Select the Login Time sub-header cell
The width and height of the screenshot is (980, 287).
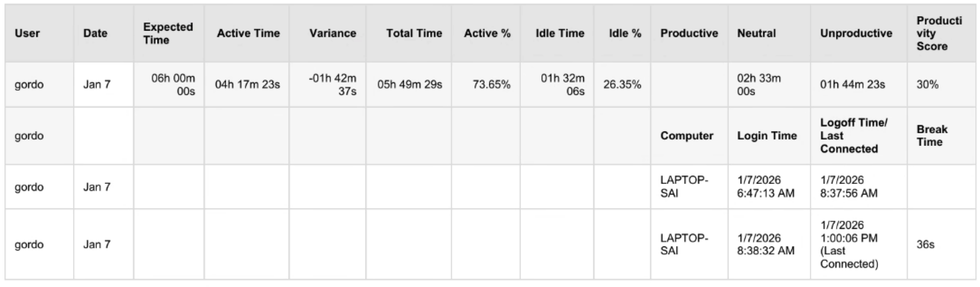coord(767,136)
